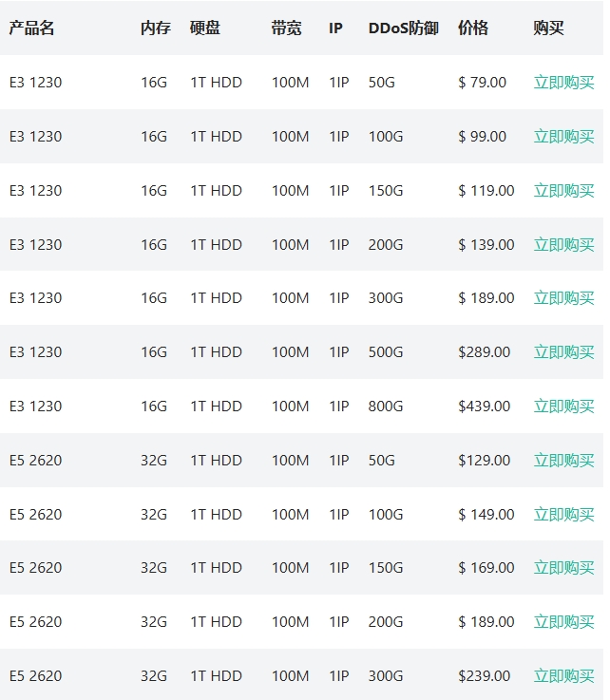Select the DDoS防御 column header
This screenshot has width=610, height=700.
point(403,28)
